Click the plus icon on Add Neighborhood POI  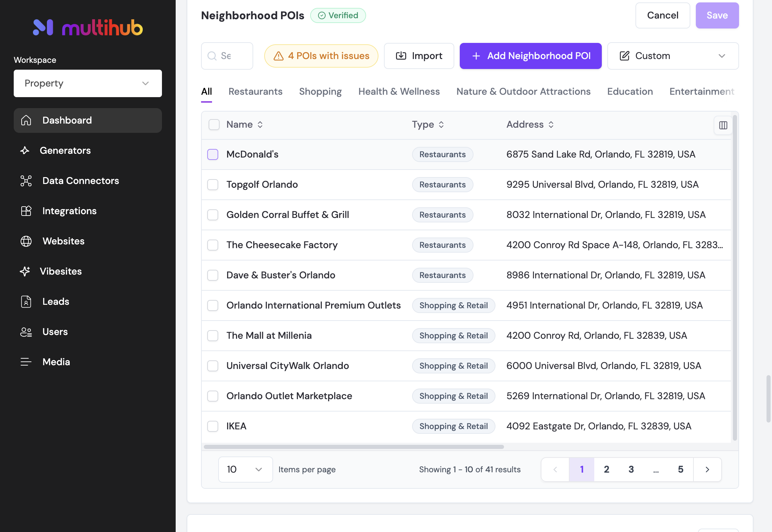[x=476, y=56]
